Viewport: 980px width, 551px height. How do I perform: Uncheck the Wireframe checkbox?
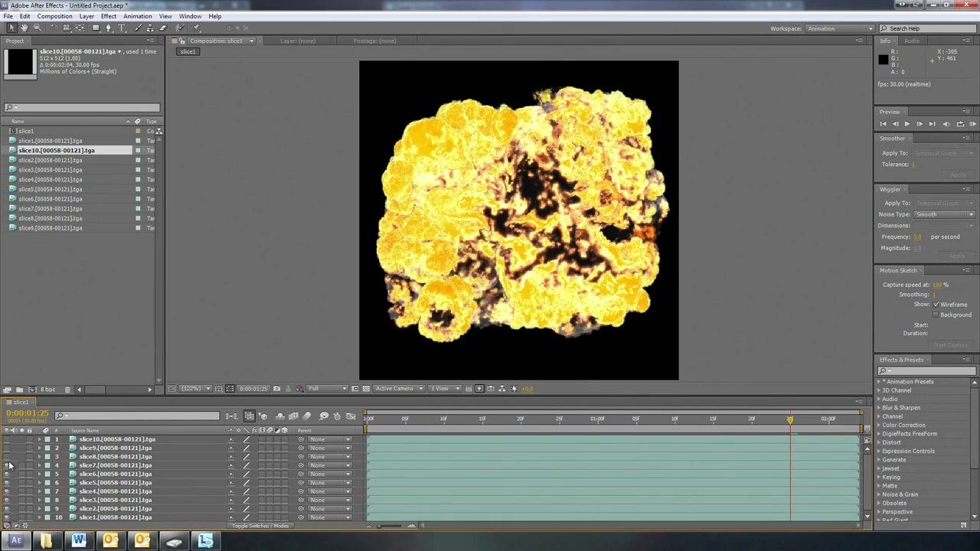pos(936,305)
